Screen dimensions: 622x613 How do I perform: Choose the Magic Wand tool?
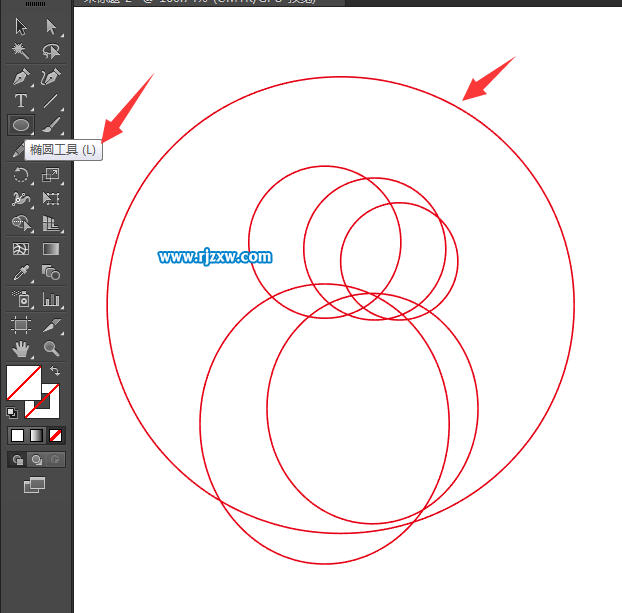[21, 51]
